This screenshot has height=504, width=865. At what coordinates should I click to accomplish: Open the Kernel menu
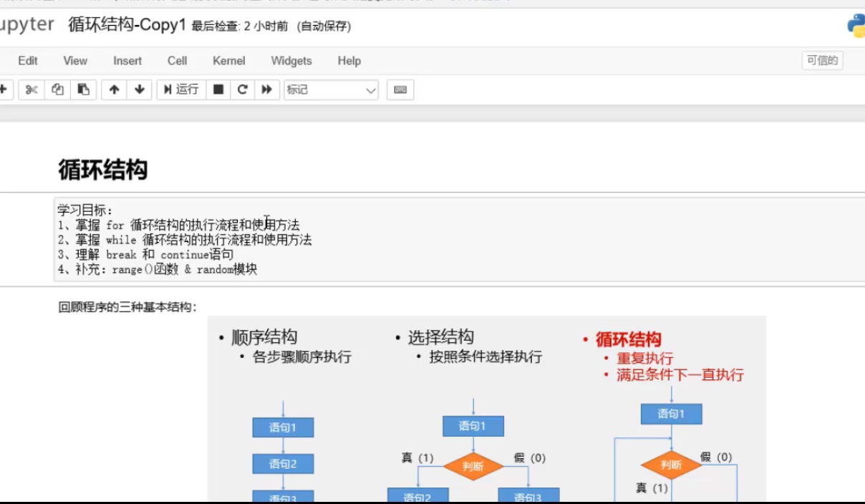tap(228, 61)
